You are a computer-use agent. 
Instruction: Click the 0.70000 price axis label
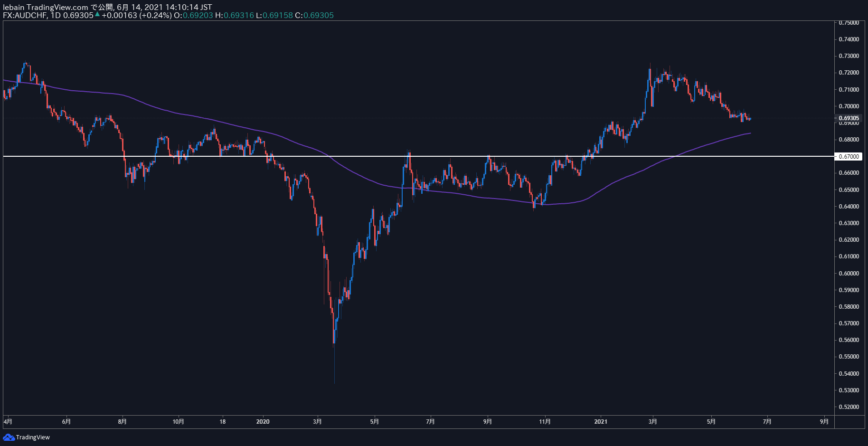[849, 106]
